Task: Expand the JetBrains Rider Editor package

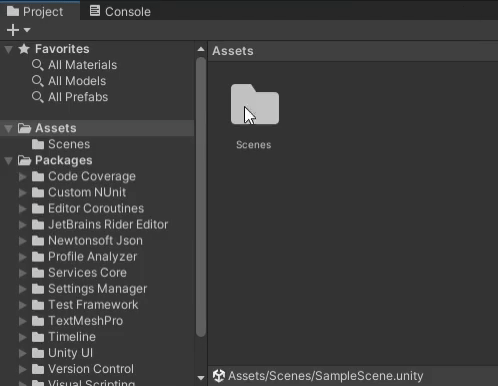Action: tap(22, 225)
